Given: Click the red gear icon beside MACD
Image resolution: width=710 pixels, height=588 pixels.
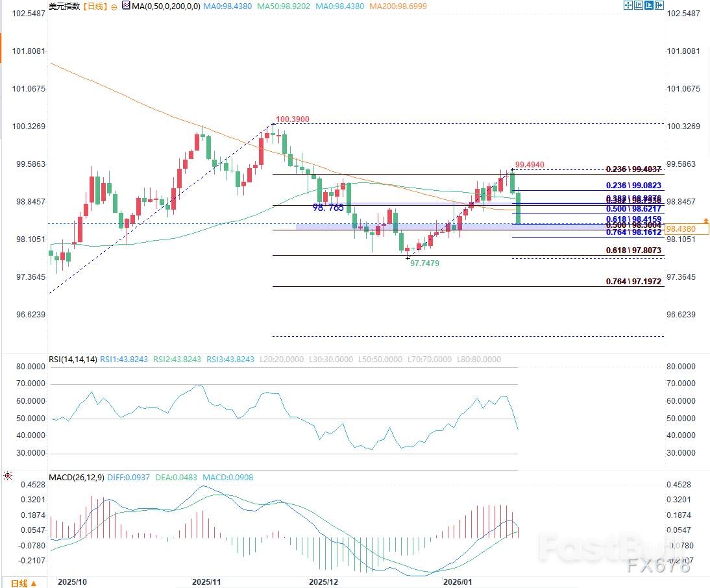Looking at the screenshot, I should [x=7, y=476].
